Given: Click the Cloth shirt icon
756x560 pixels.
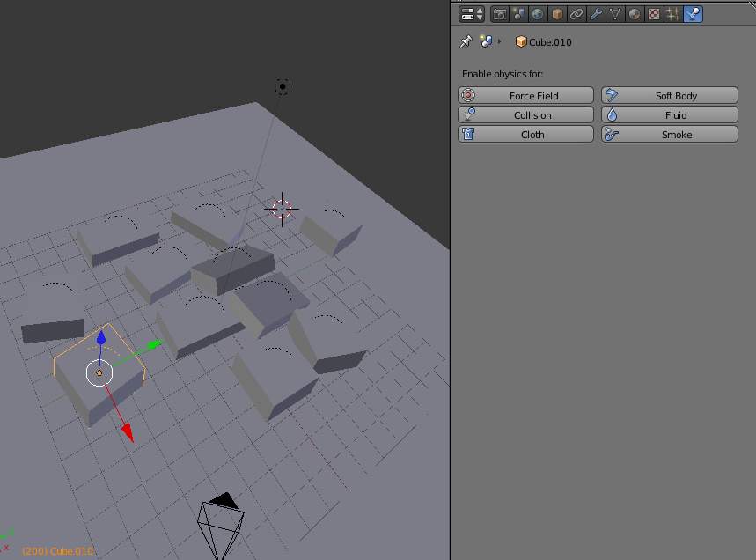Looking at the screenshot, I should click(x=468, y=134).
